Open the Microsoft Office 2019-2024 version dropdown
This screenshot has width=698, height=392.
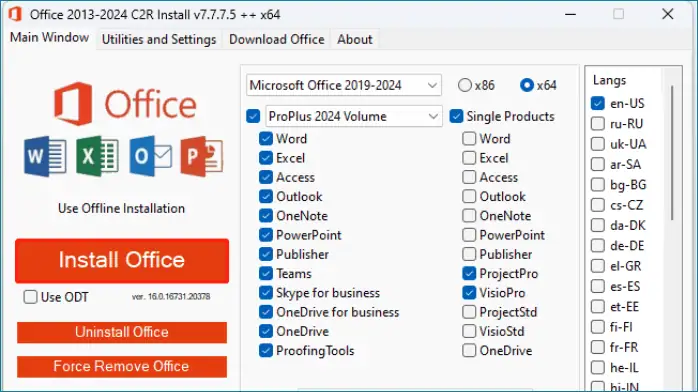coord(344,85)
